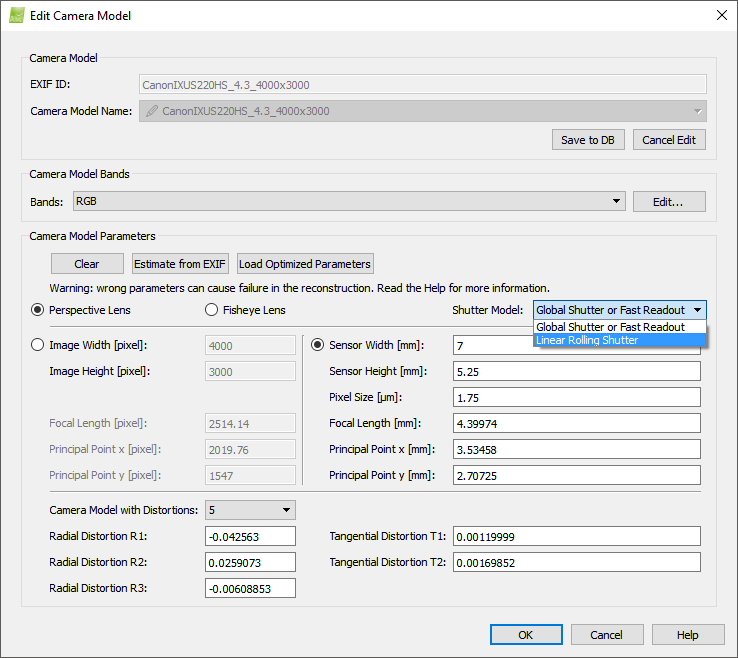Open Camera Model with Distortions dropdown
Screen dimensions: 738x658
pos(250,510)
